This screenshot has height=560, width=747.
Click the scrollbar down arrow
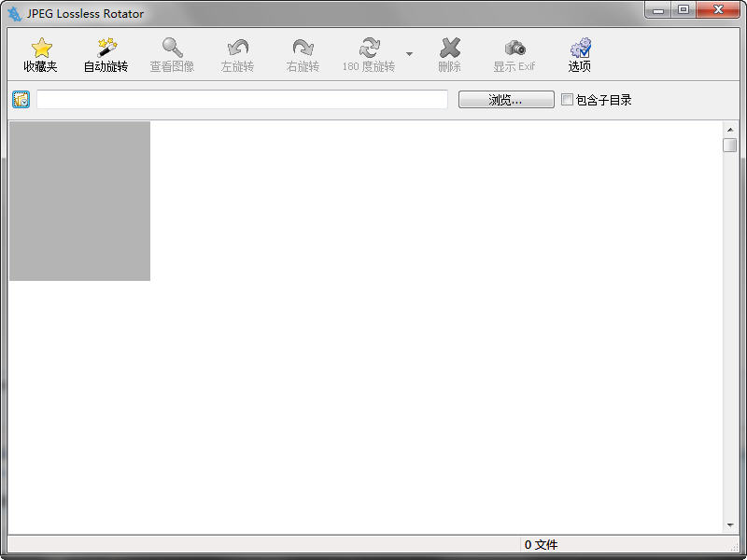click(x=730, y=525)
